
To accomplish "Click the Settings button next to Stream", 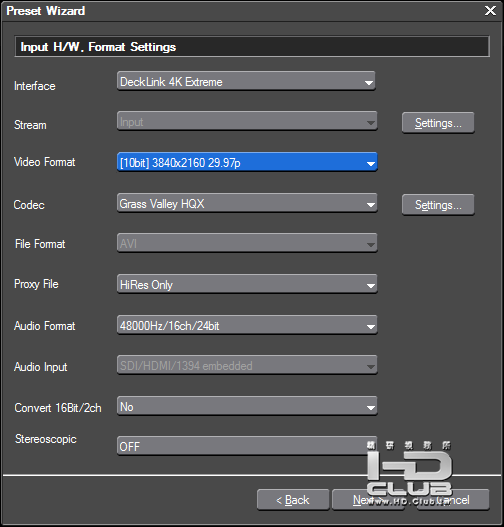I will (438, 123).
